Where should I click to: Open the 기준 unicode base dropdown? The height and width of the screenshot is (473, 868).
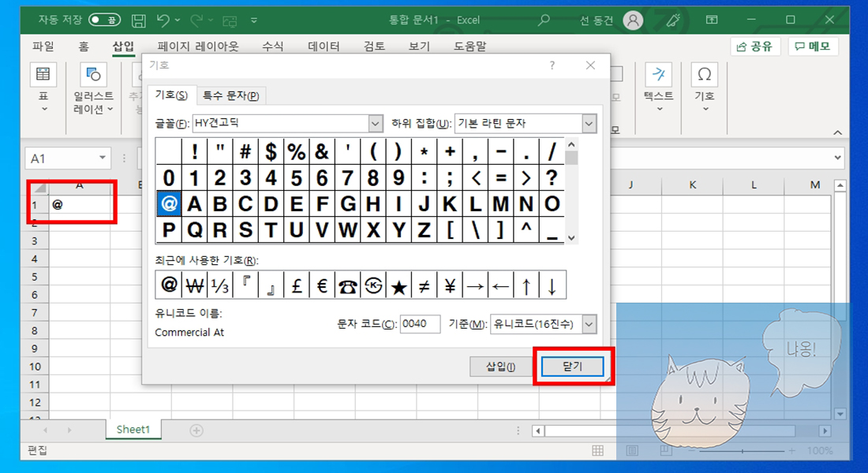(589, 324)
